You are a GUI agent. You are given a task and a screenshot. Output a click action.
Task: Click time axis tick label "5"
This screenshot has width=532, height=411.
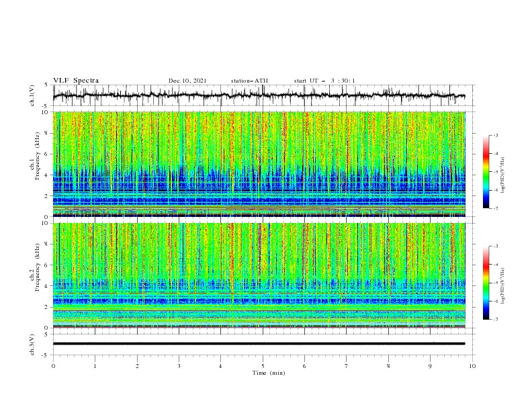(263, 366)
